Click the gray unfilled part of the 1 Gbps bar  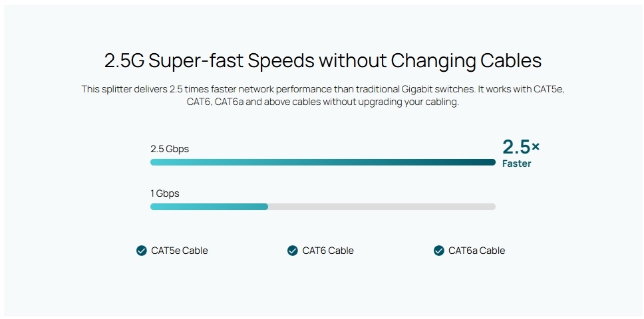(382, 207)
